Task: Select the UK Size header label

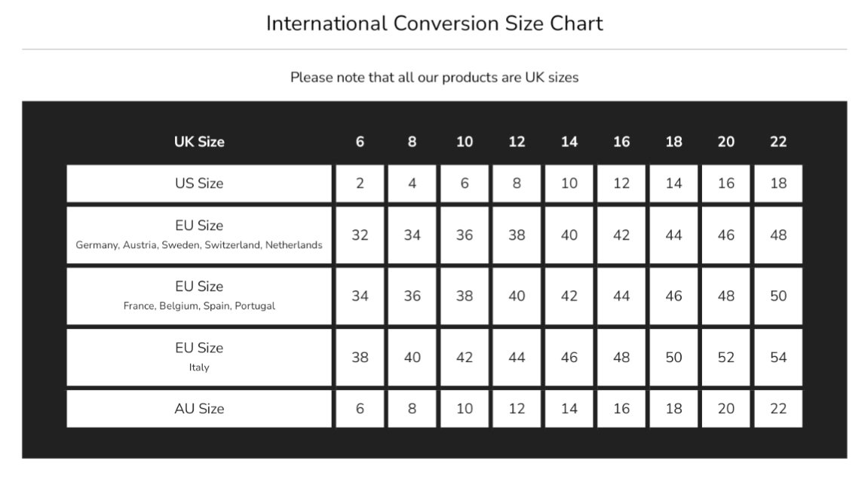Action: [199, 142]
